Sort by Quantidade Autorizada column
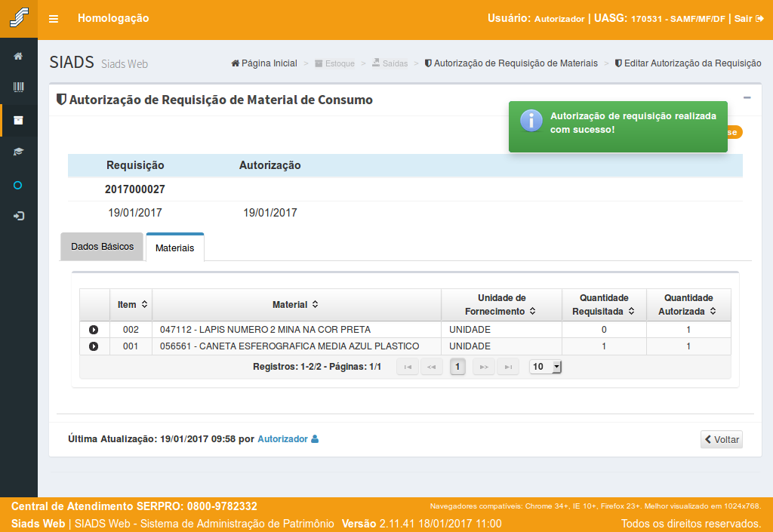773x532 pixels. [x=688, y=305]
